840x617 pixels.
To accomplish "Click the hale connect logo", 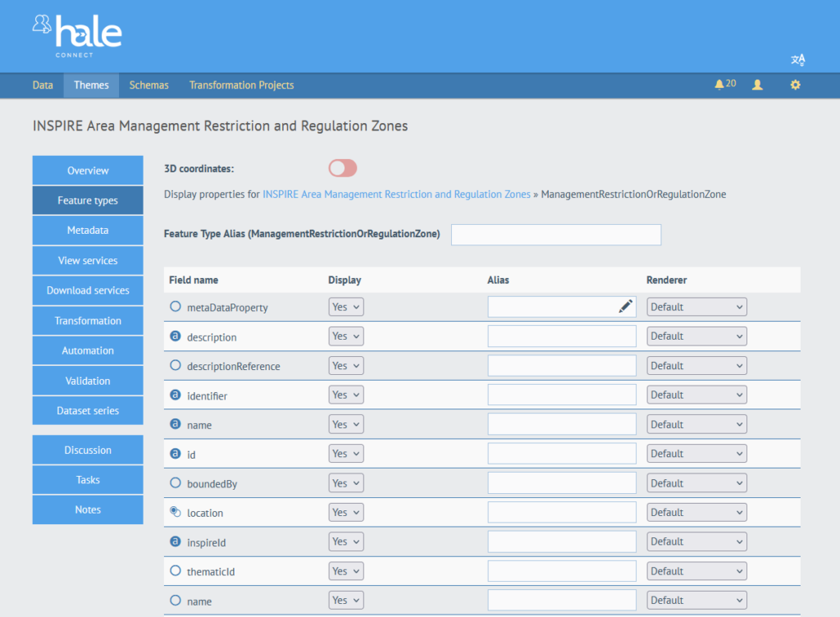I will tap(78, 35).
